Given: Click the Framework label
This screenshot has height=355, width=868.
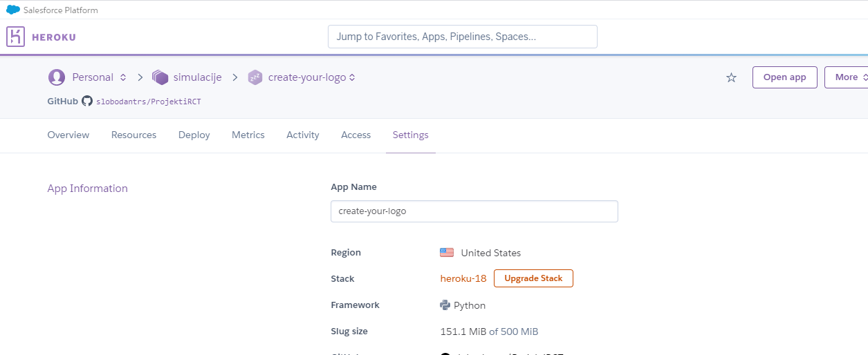Looking at the screenshot, I should tap(355, 305).
